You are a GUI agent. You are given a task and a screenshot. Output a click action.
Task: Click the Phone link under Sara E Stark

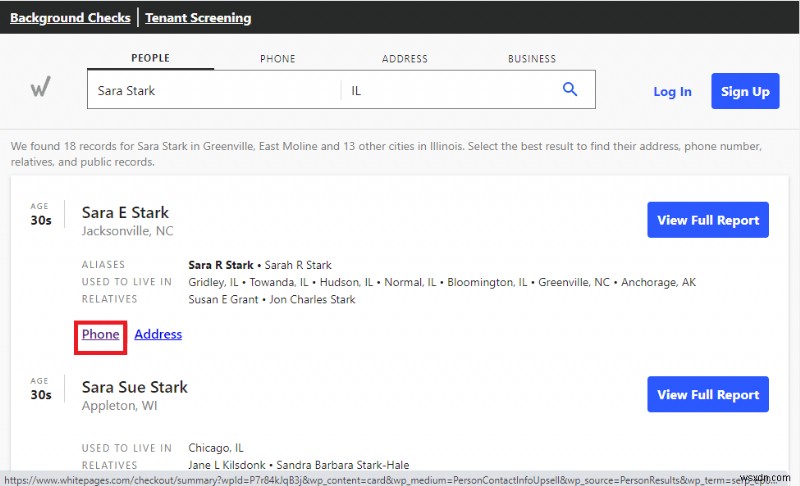coord(100,334)
